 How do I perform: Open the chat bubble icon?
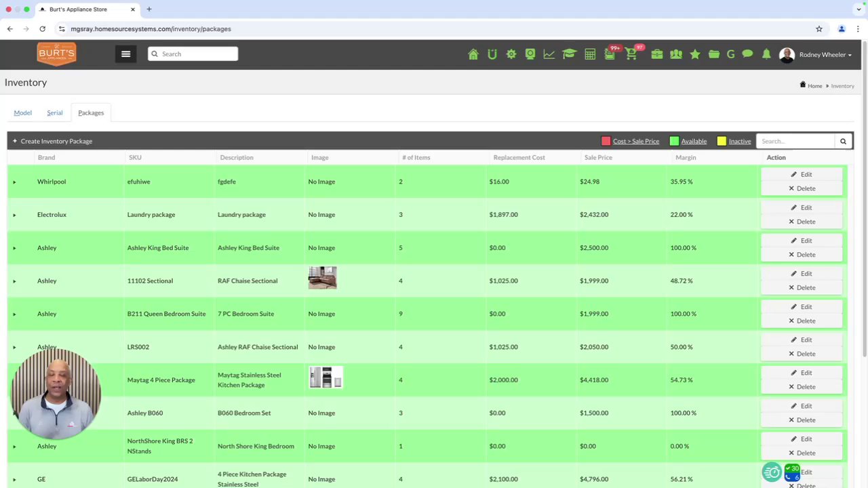(747, 54)
